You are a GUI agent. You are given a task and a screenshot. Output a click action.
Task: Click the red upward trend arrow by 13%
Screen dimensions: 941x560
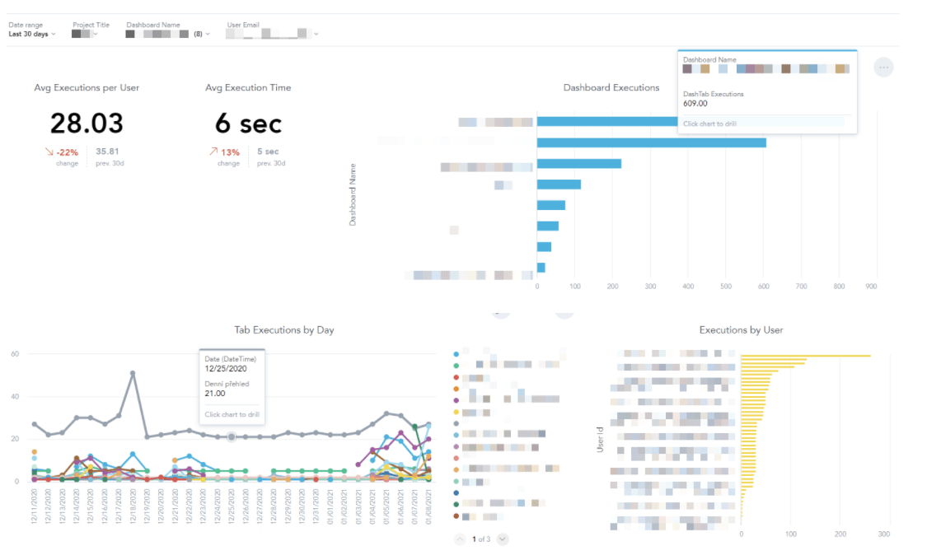click(x=214, y=152)
